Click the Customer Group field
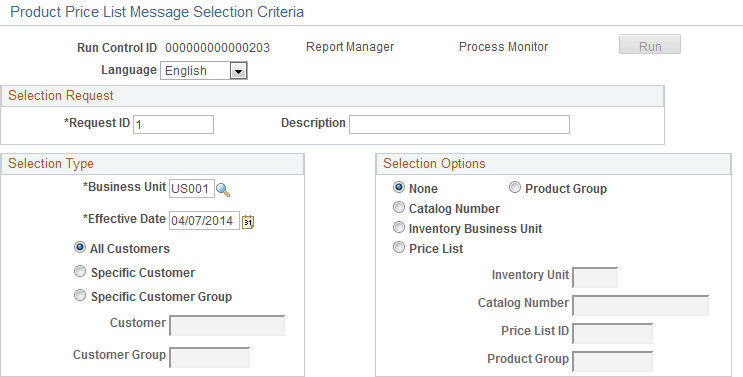 [209, 358]
